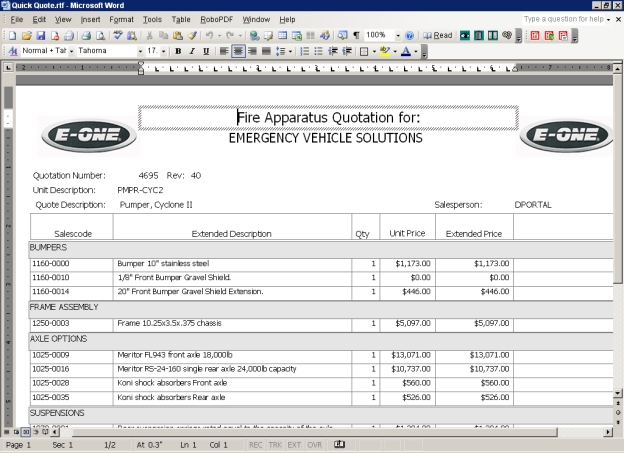Create a new blank document

[12, 36]
